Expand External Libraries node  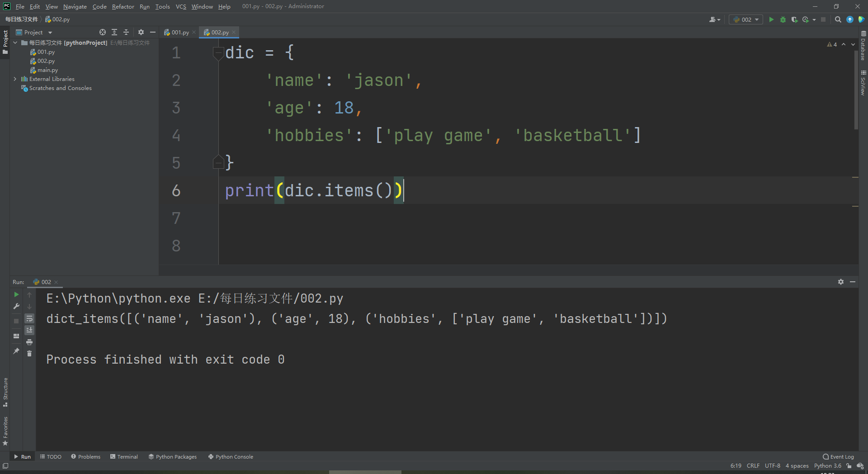15,79
